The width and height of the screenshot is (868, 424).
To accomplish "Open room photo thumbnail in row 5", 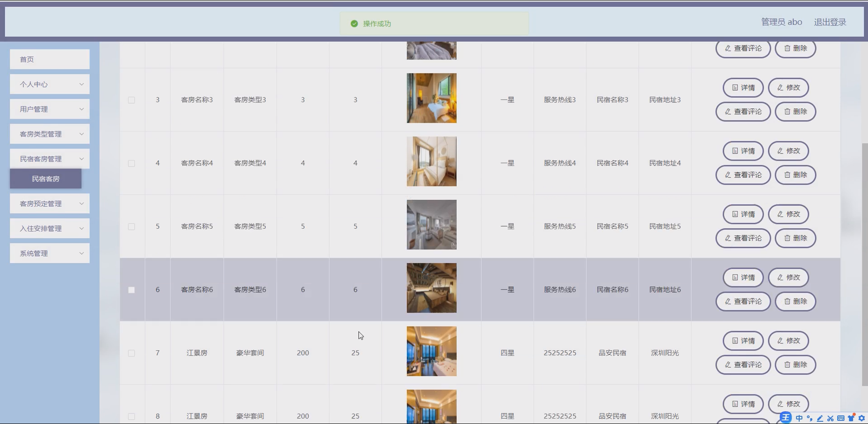I will [x=432, y=225].
